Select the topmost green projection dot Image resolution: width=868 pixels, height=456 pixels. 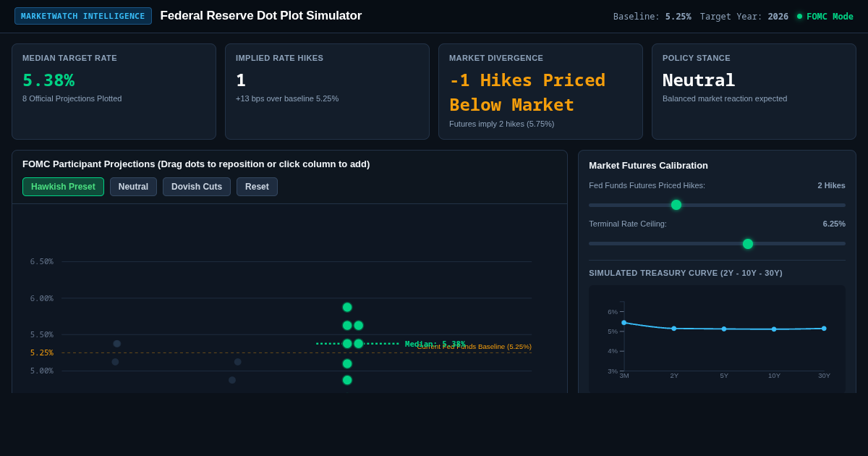[x=347, y=307]
